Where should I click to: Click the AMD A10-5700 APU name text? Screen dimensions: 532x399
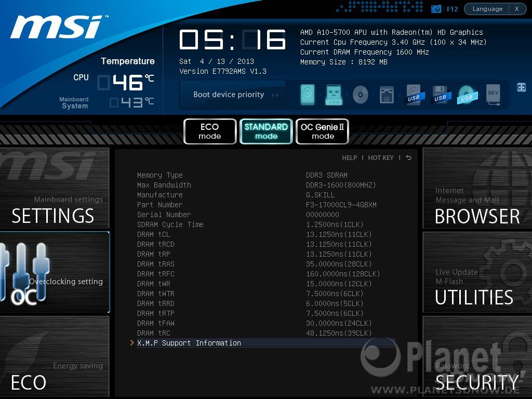[x=392, y=32]
